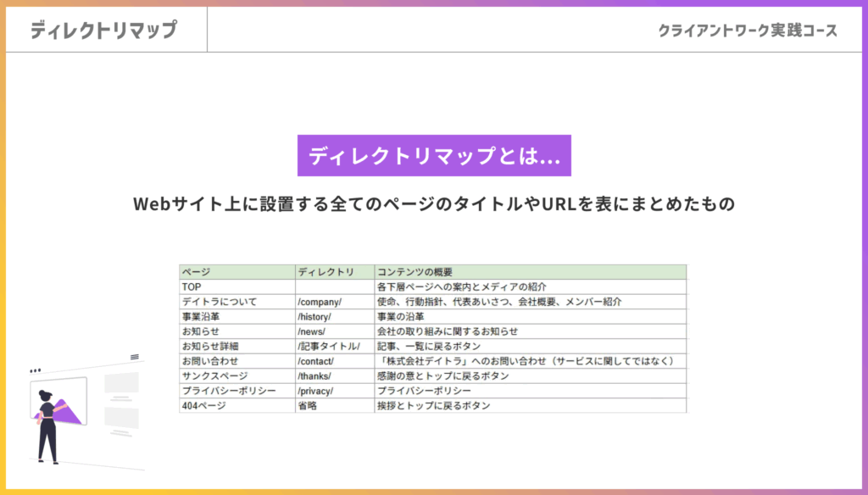Image resolution: width=868 pixels, height=495 pixels.
Task: Click the /contact/ directory cell
Action: (x=316, y=361)
